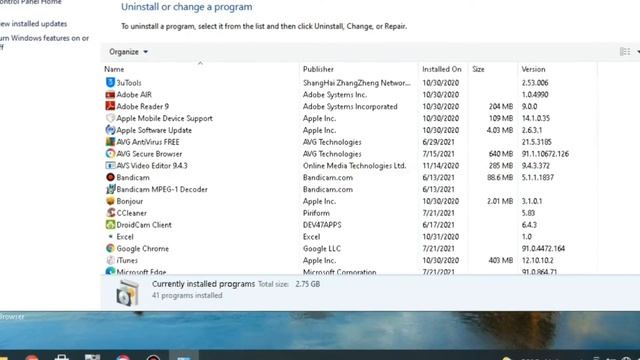Select 'Apple Mobile Device Support' row
The height and width of the screenshot is (360, 640).
[x=164, y=118]
